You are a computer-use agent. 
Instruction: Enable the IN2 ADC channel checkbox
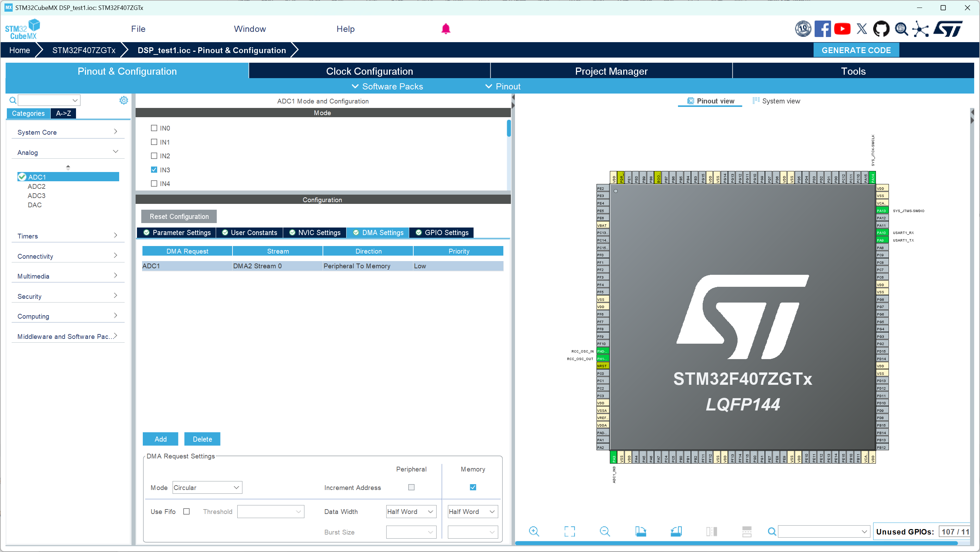coord(154,156)
